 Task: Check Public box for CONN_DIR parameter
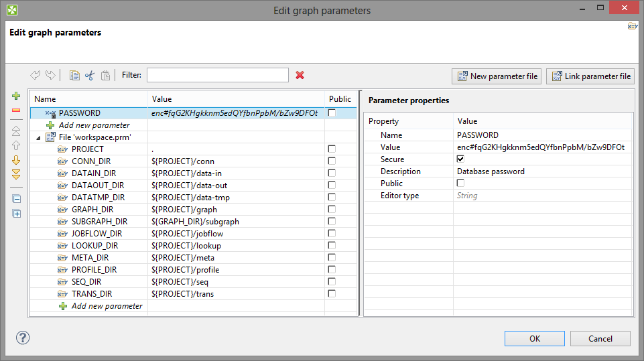[332, 161]
